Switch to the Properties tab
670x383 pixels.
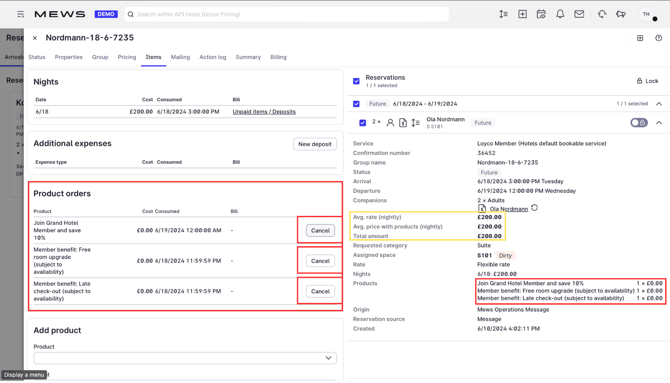pos(68,57)
